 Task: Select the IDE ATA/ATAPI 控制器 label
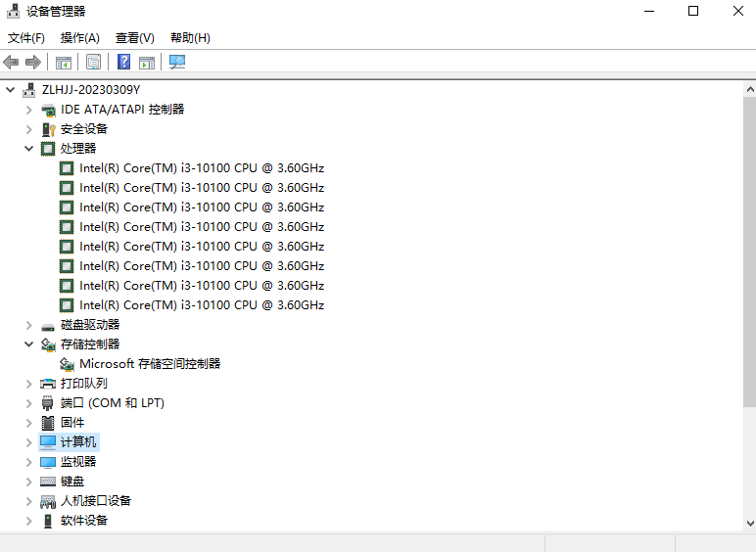point(122,110)
